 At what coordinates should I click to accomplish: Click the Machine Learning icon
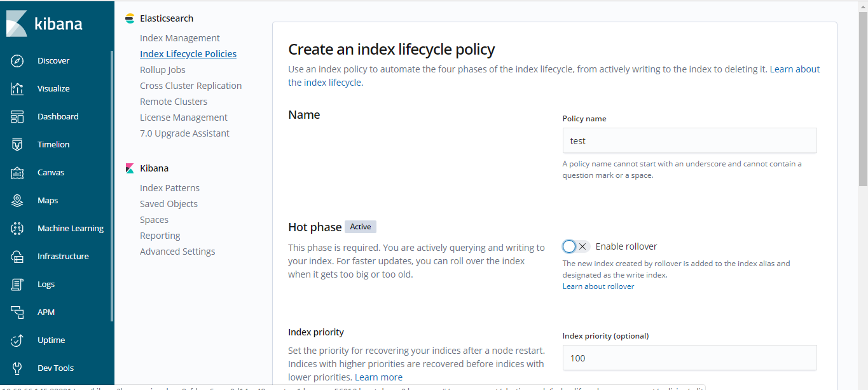[17, 229]
